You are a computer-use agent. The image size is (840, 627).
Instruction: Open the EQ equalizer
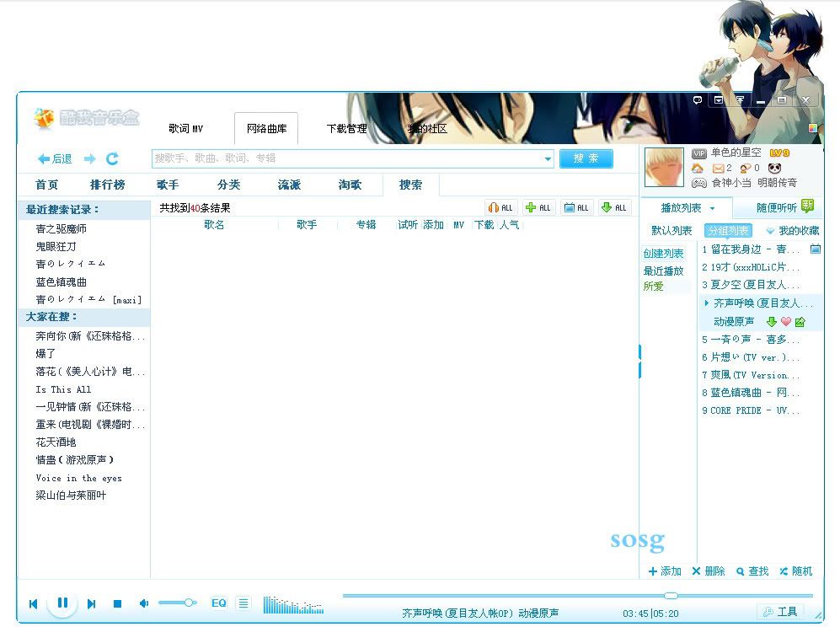218,603
